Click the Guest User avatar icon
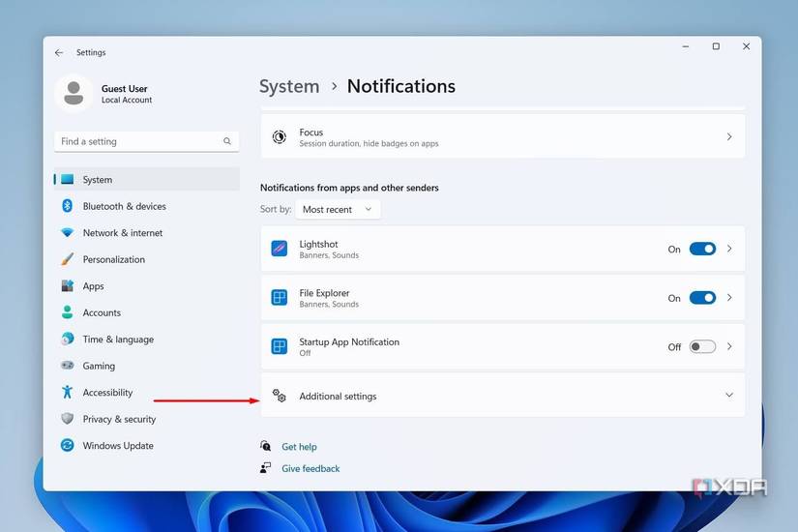Viewport: 798px width, 532px height. pyautogui.click(x=74, y=93)
